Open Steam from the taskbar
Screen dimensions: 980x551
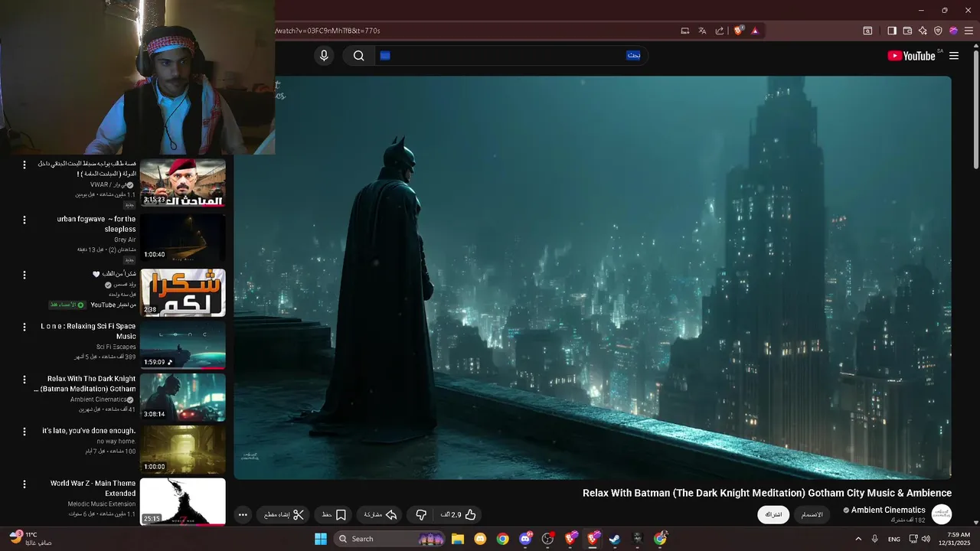coord(615,539)
